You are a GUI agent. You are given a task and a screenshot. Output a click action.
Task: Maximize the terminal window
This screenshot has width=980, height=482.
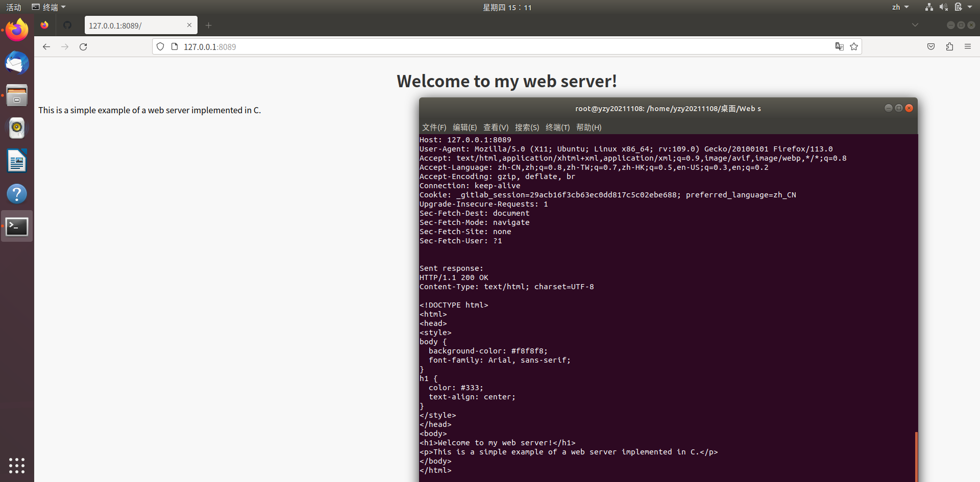[x=899, y=108]
